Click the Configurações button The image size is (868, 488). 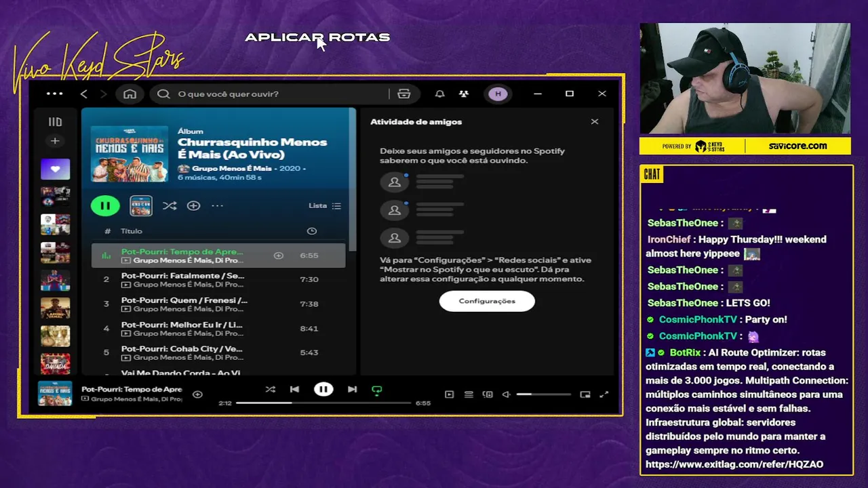tap(487, 301)
